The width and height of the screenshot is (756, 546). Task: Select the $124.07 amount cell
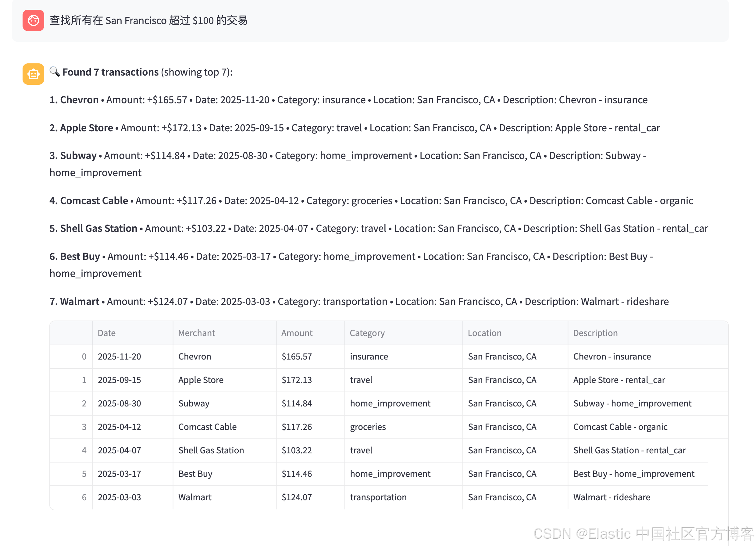(311, 497)
